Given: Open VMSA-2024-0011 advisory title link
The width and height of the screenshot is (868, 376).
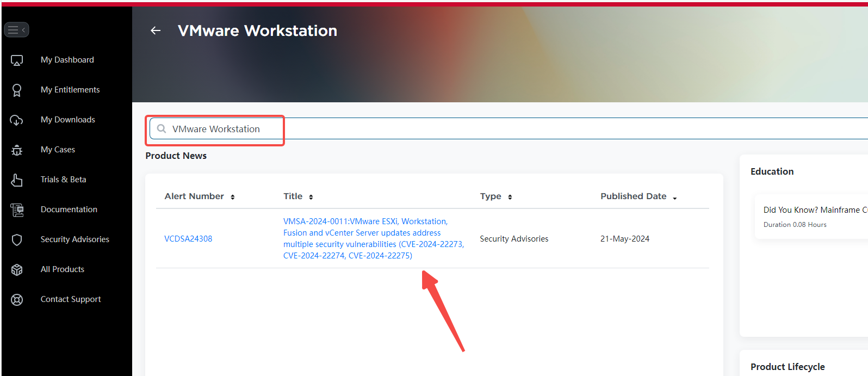Looking at the screenshot, I should pos(374,238).
